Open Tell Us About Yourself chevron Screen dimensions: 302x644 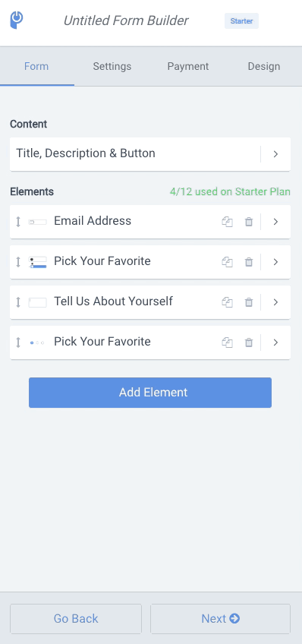275,302
